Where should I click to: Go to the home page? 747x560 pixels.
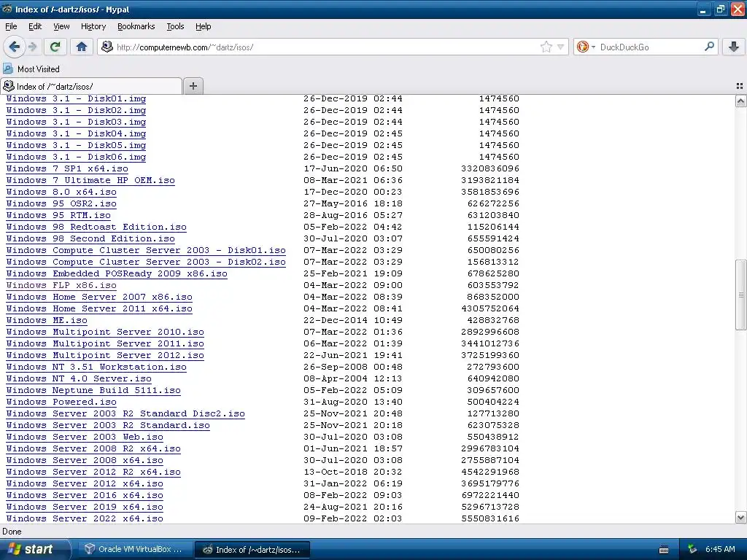(82, 47)
